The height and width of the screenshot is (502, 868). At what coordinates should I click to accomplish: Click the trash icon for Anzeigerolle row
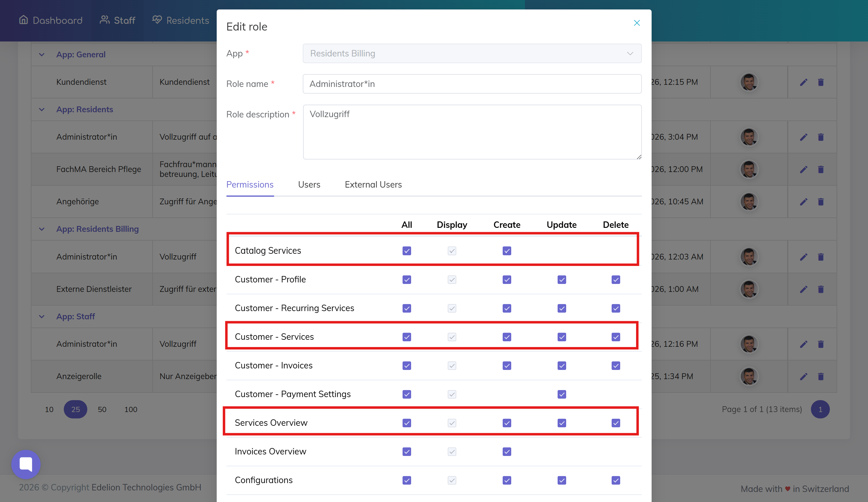(x=820, y=376)
